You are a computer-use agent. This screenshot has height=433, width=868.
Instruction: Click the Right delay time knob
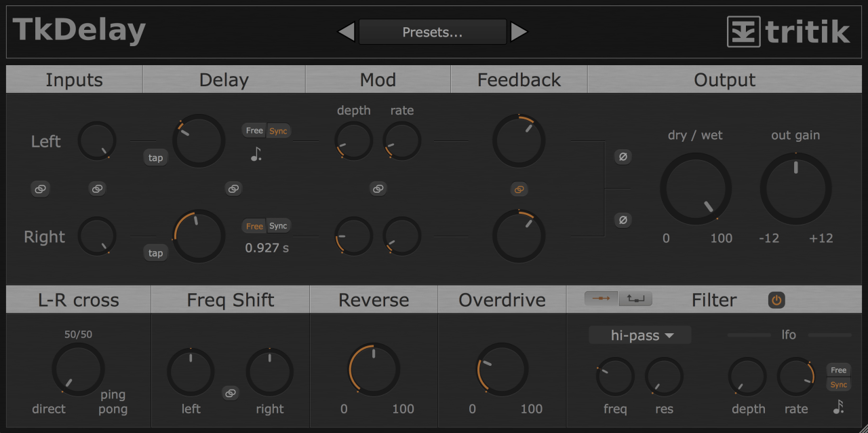point(199,236)
